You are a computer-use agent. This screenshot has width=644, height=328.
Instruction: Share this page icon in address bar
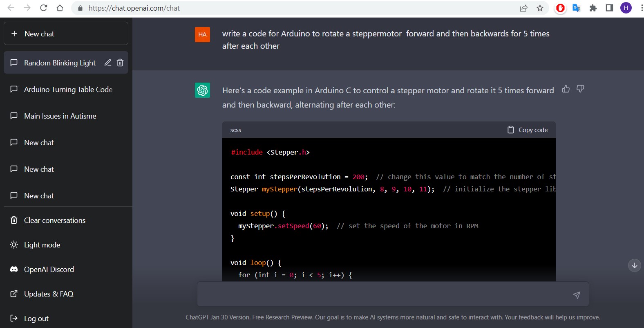[523, 8]
